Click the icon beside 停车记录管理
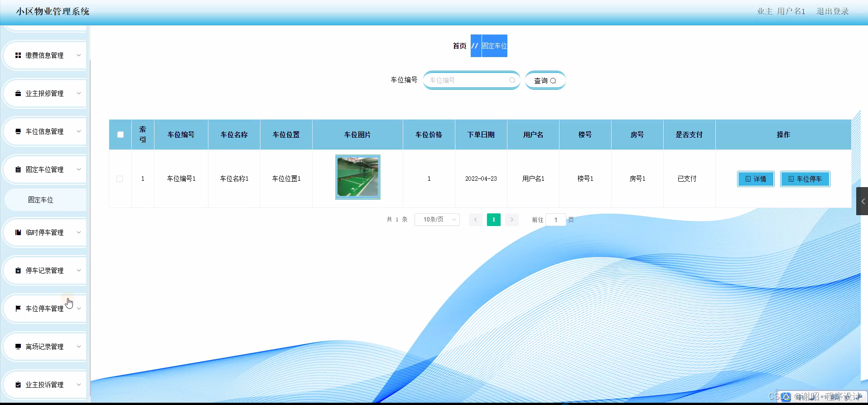868x405 pixels. pos(18,270)
